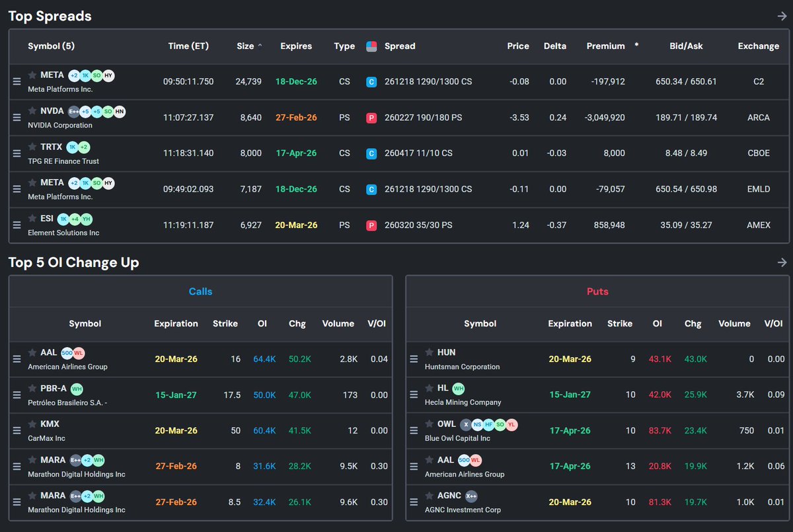This screenshot has height=532, width=793.
Task: Click HY badge on first META row
Action: (x=108, y=75)
